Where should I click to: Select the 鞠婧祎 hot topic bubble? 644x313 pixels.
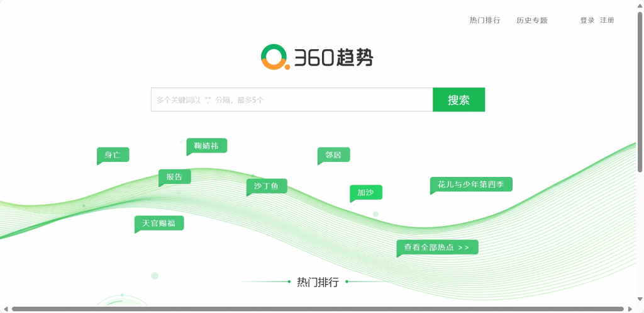[206, 145]
